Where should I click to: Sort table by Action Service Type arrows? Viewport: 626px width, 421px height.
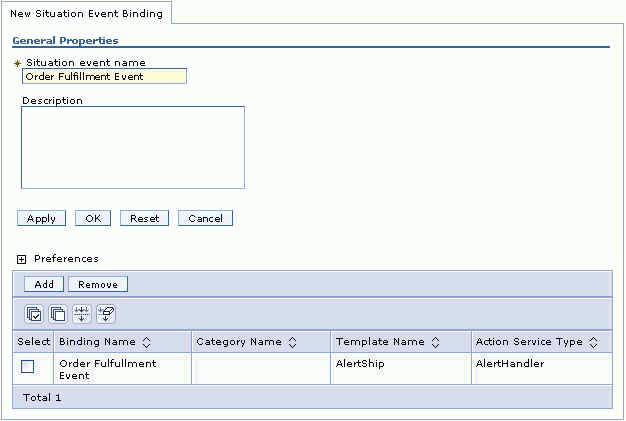(594, 342)
